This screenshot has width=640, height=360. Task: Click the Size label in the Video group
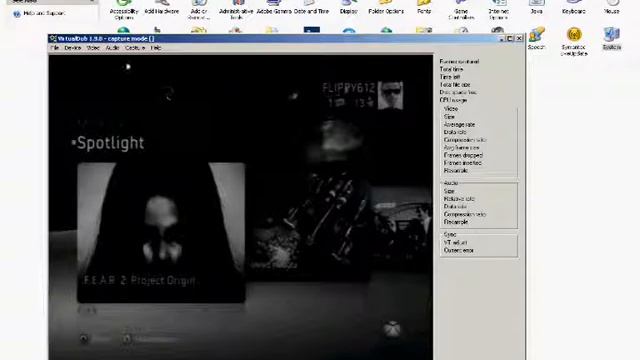point(449,117)
